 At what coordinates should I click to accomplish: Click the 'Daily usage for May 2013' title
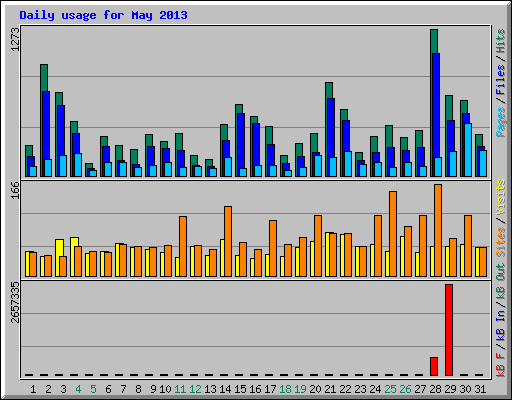103,15
